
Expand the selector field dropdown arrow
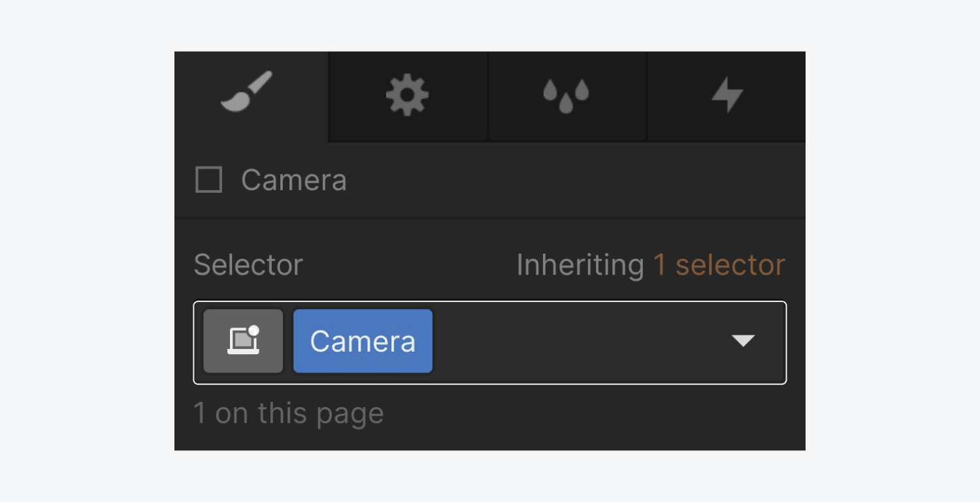(743, 341)
